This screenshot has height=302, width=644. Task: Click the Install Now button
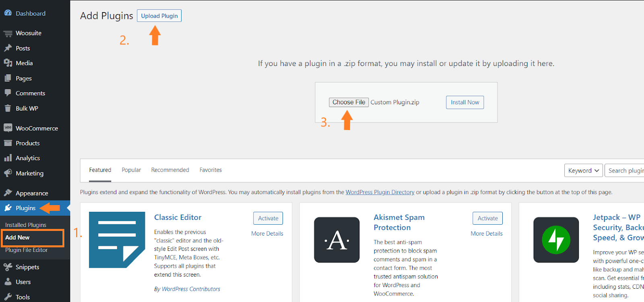pyautogui.click(x=465, y=102)
